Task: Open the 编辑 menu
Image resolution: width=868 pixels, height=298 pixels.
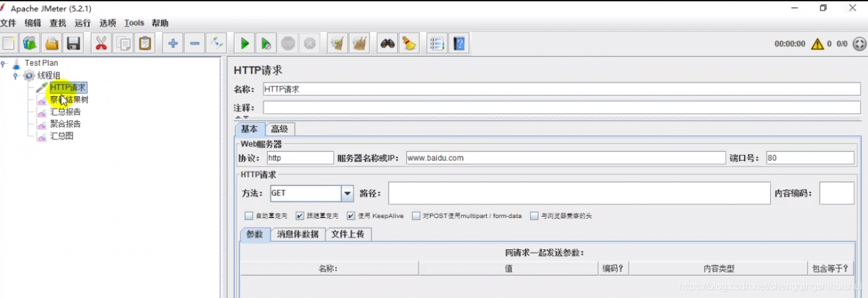Action: coord(33,23)
